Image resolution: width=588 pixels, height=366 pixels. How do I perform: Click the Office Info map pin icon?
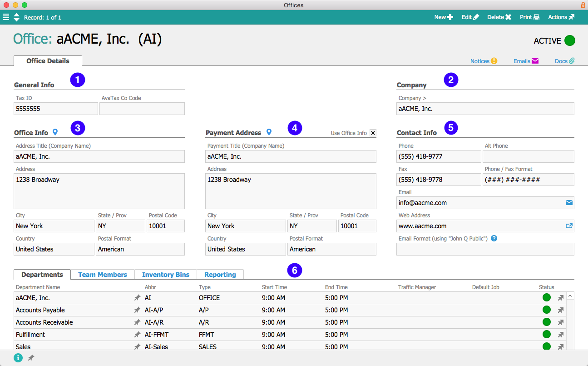[x=55, y=132]
